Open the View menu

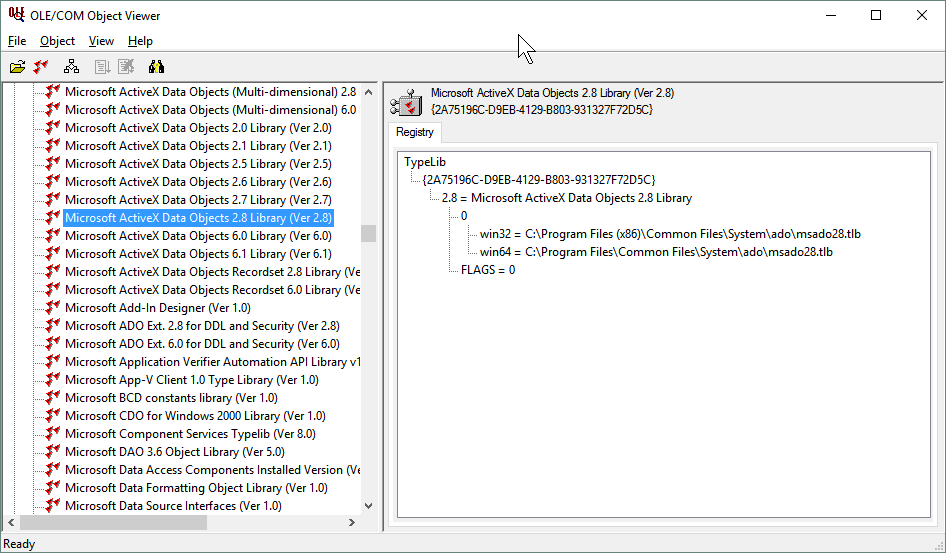tap(101, 41)
